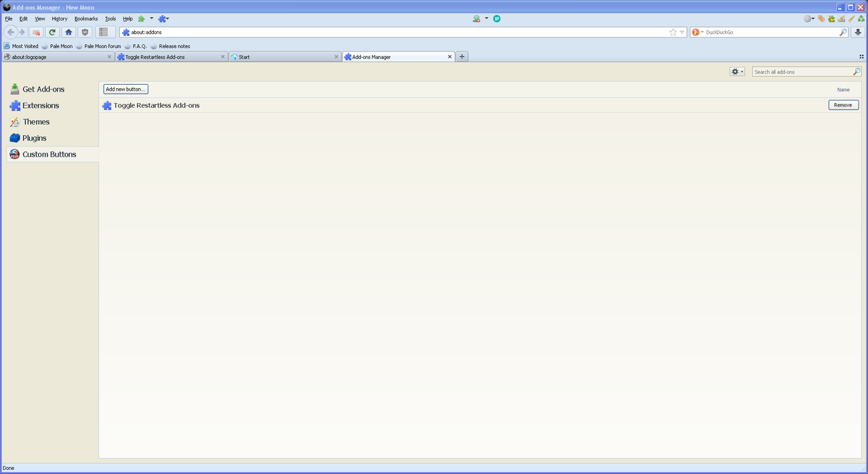Open the F.A.Q. bookmark
Viewport: 868px width, 474px height.
pyautogui.click(x=135, y=46)
